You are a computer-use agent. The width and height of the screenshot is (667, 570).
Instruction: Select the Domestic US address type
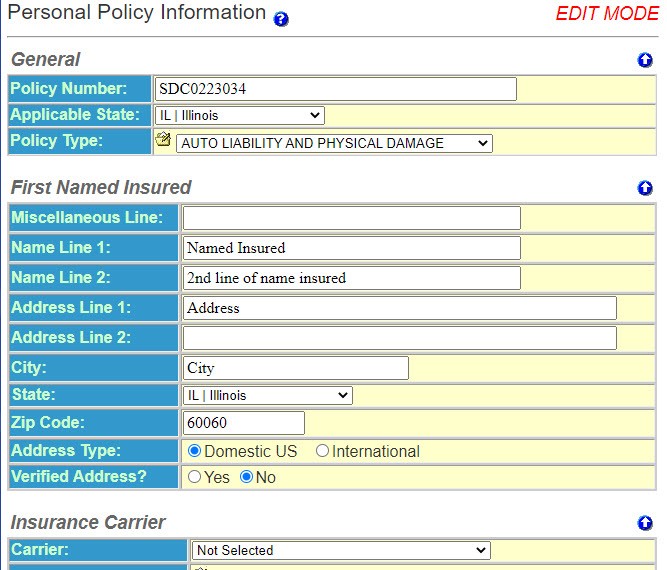pyautogui.click(x=195, y=451)
